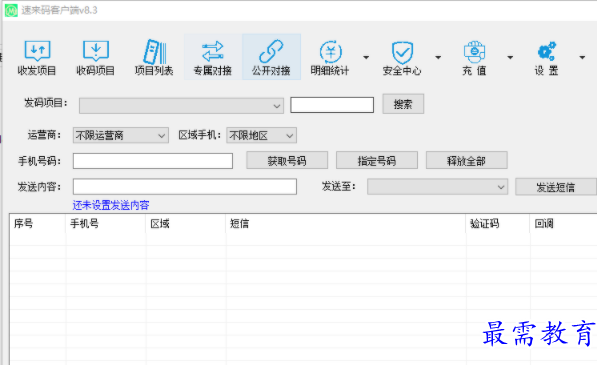604x365 pixels.
Task: Expand the arrow next to 安全中心
Action: (x=438, y=57)
